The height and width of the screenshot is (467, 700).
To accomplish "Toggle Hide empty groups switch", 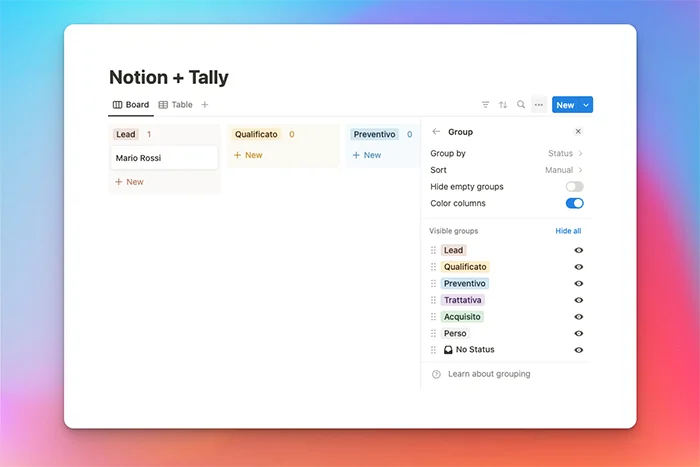I will point(575,187).
